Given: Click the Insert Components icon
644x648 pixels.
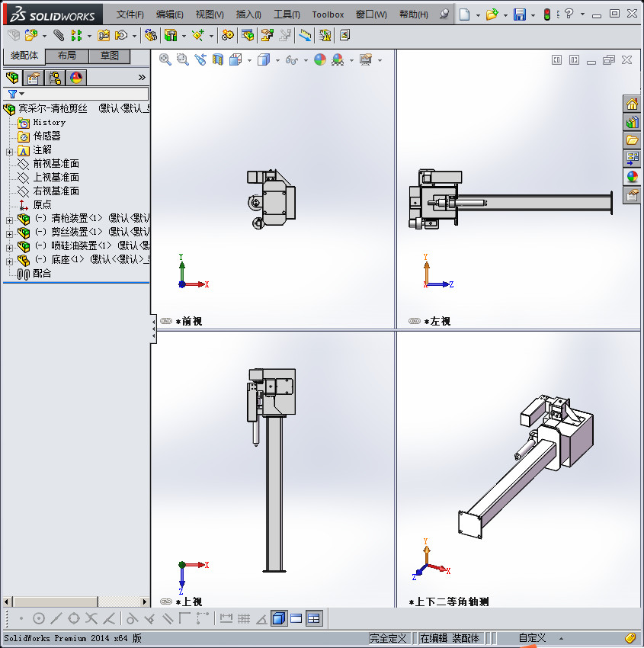Looking at the screenshot, I should pyautogui.click(x=31, y=36).
